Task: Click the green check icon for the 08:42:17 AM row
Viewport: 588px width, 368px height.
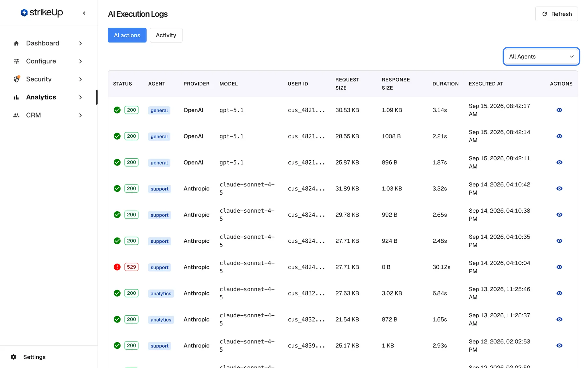Action: click(x=117, y=110)
